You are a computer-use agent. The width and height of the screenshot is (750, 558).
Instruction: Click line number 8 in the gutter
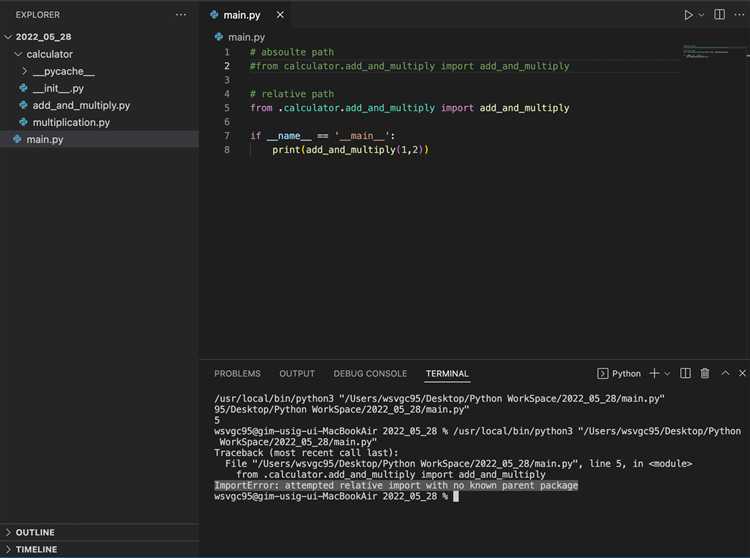[x=227, y=150]
